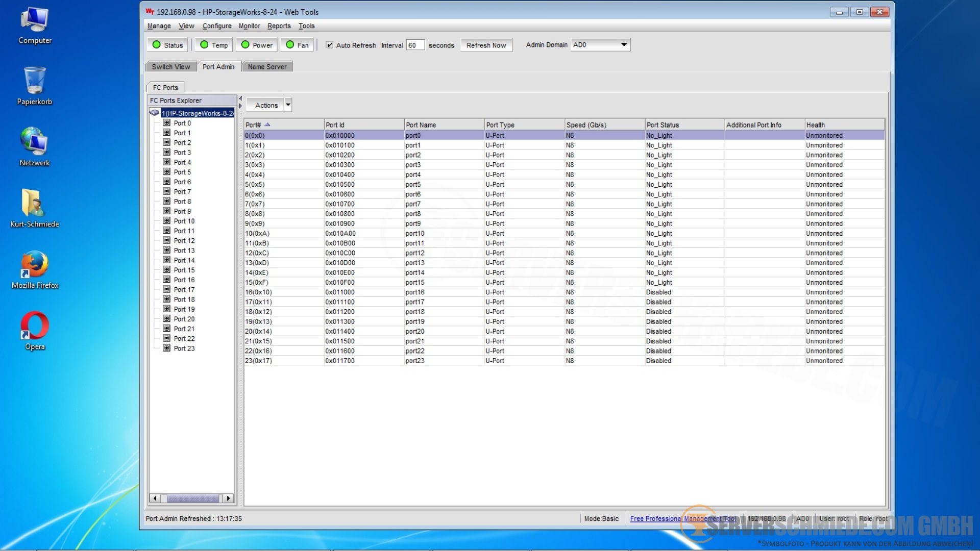Viewport: 980px width, 551px height.
Task: Open the Admin Domain dropdown
Action: pyautogui.click(x=624, y=45)
